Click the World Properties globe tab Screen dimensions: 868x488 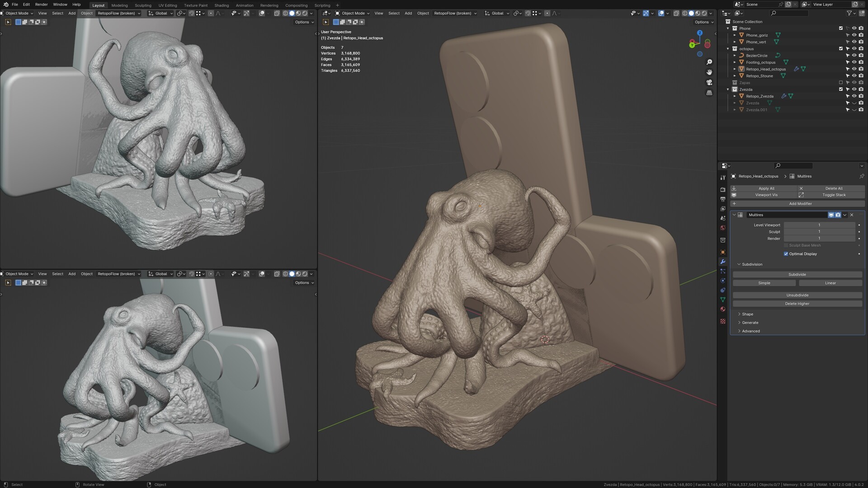click(x=722, y=227)
